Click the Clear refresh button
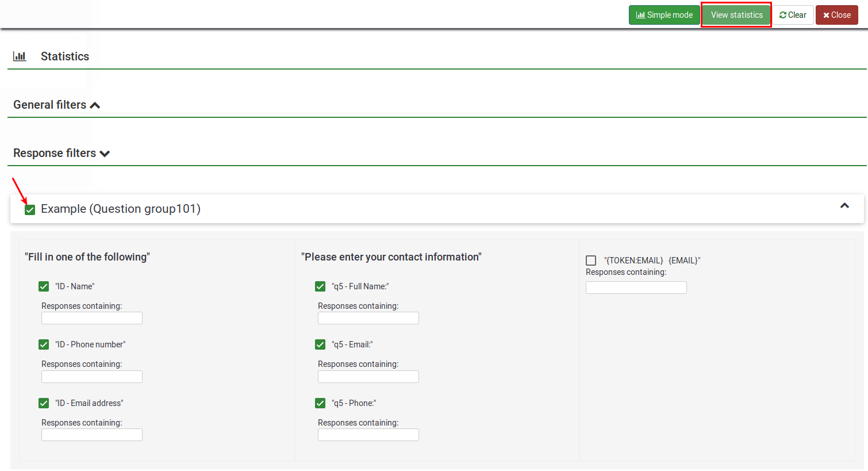This screenshot has height=471, width=868. 793,15
